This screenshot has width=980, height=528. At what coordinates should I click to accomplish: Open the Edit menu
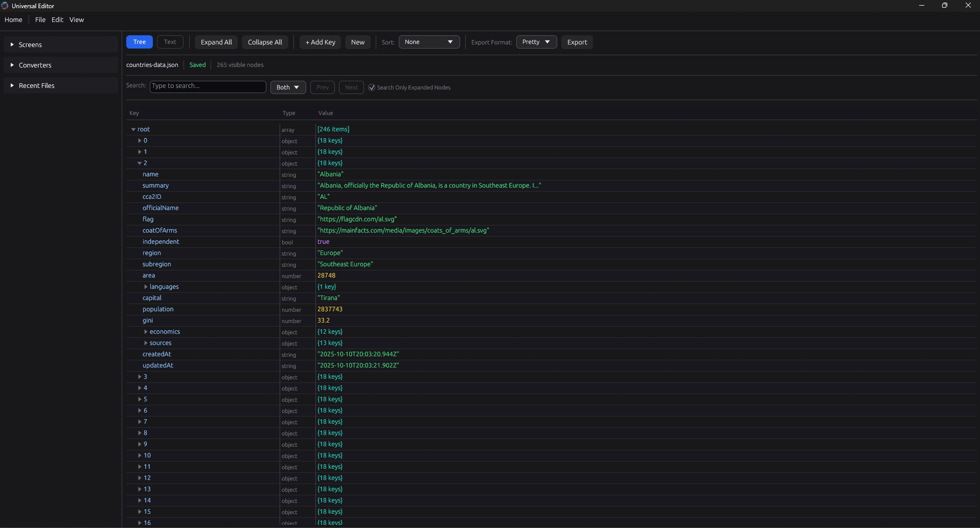point(57,19)
